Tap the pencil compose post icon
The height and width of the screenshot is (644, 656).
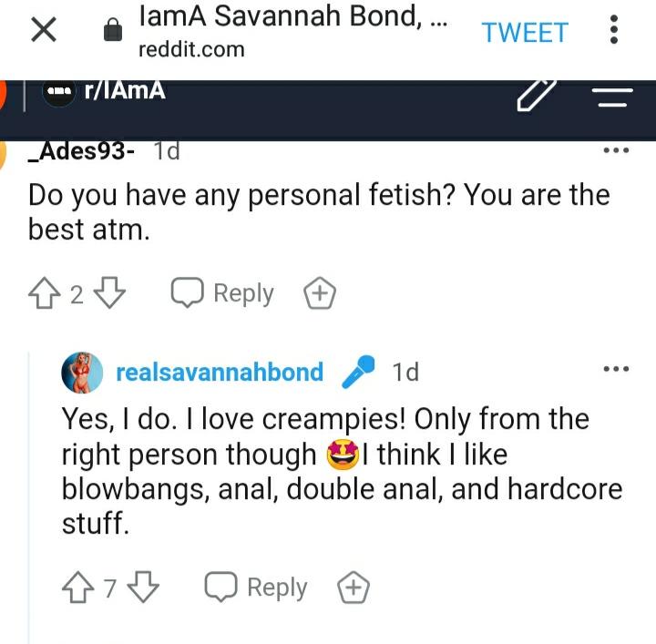(x=536, y=94)
